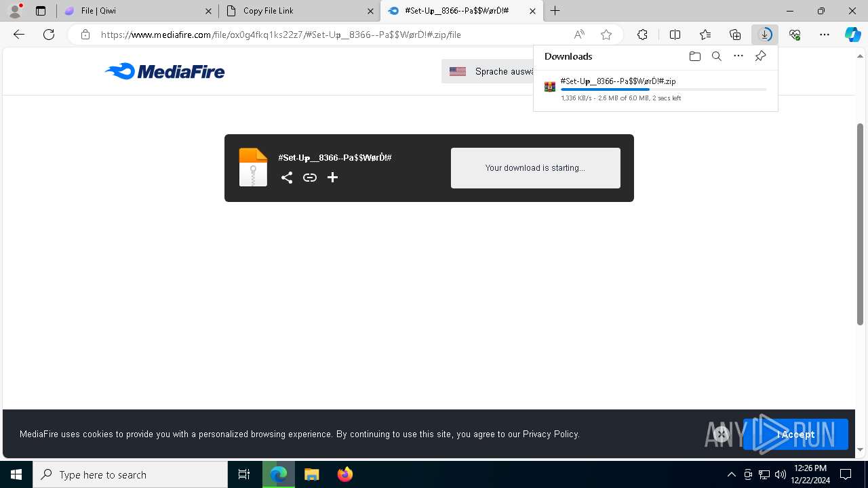
Task: Switch to the File | Qiwi tab
Action: 138,11
